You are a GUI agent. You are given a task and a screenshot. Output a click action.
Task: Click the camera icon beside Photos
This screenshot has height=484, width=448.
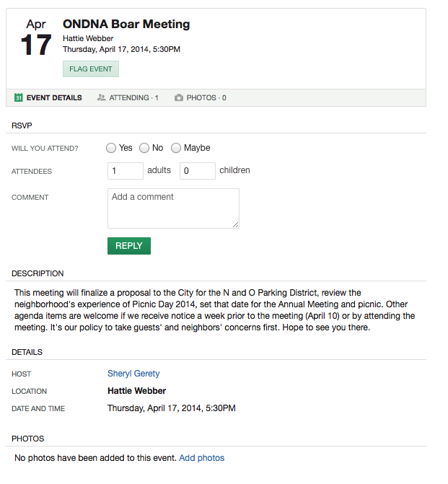[178, 97]
